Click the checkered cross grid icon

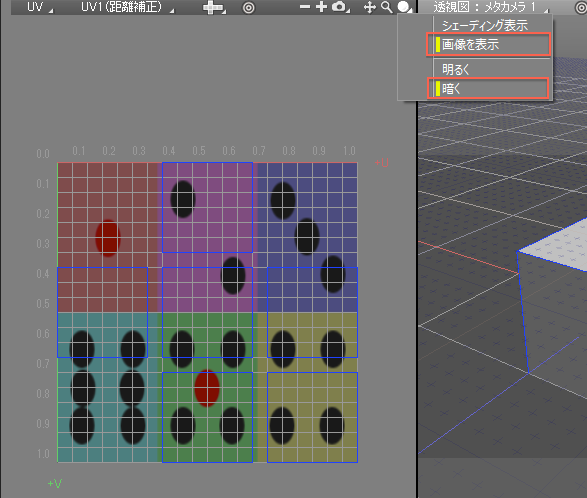click(x=213, y=7)
